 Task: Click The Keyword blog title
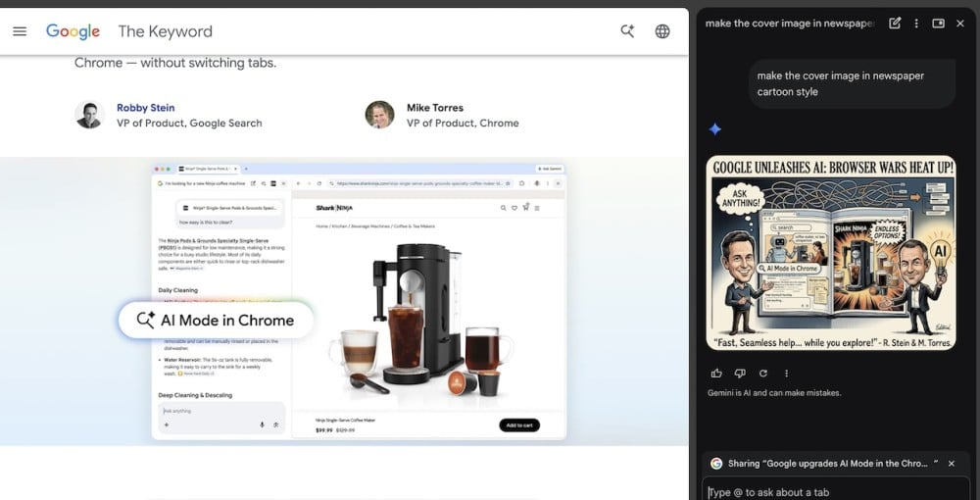165,31
